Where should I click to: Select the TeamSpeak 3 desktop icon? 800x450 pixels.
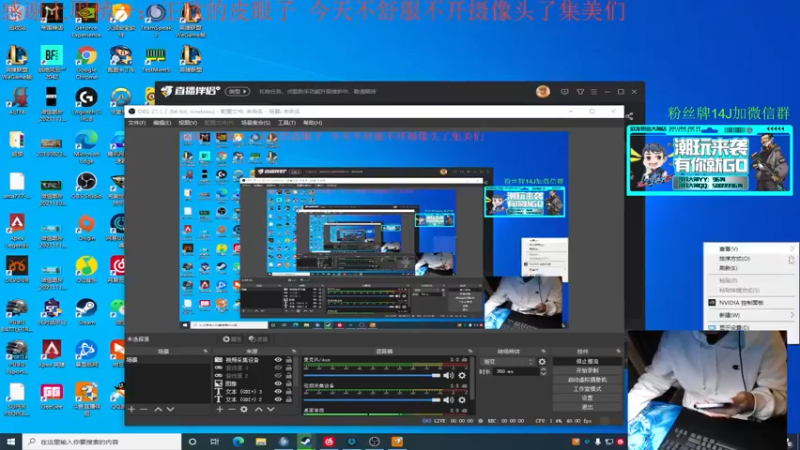(x=156, y=20)
